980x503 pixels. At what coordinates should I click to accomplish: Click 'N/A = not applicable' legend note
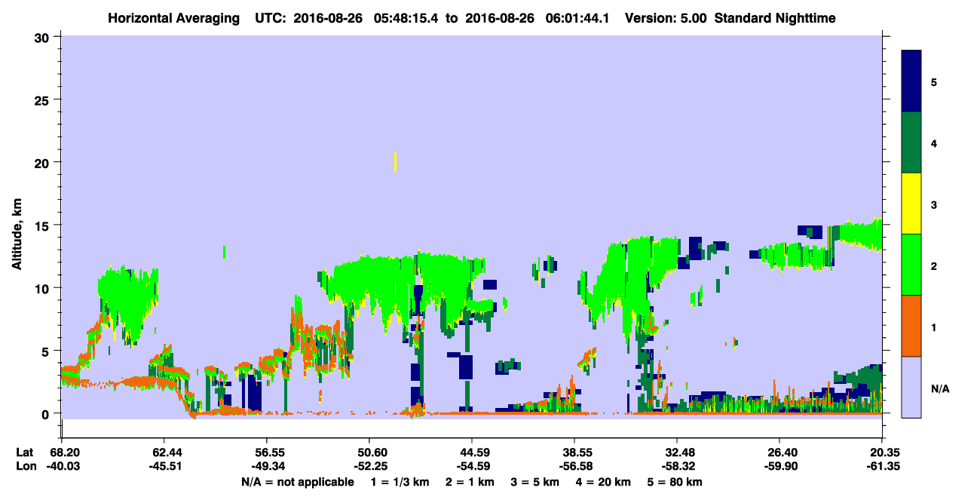(x=297, y=482)
